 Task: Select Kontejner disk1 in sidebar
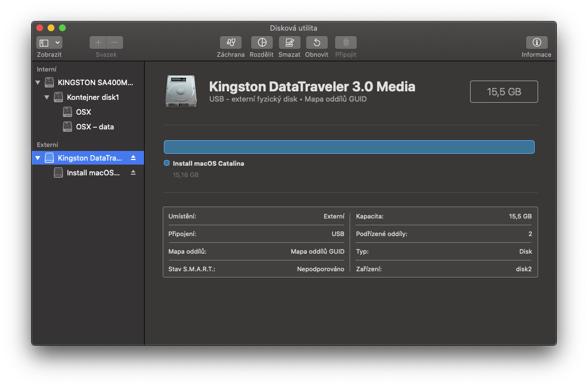(88, 97)
